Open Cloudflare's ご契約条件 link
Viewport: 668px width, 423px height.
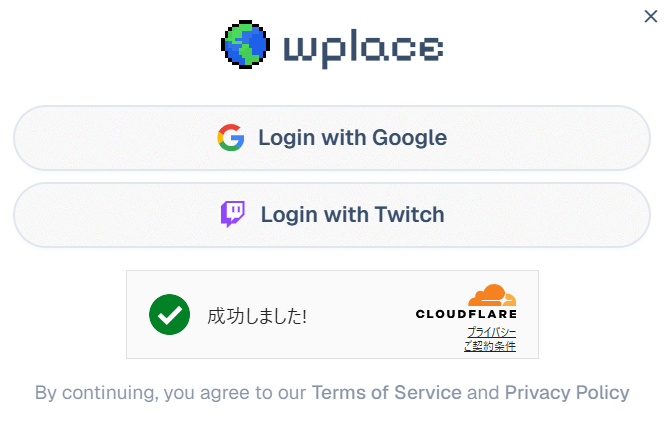(x=489, y=346)
